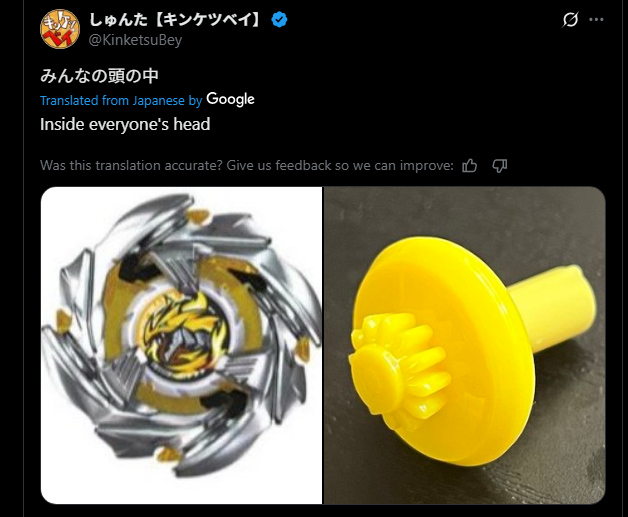Open the yellow plastic part photo
628x517 pixels.
click(464, 345)
